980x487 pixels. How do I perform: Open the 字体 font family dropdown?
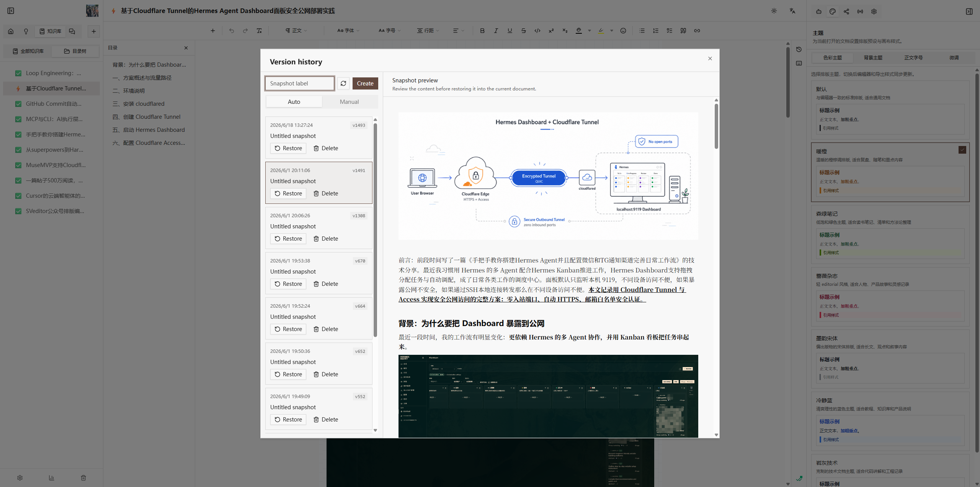348,31
